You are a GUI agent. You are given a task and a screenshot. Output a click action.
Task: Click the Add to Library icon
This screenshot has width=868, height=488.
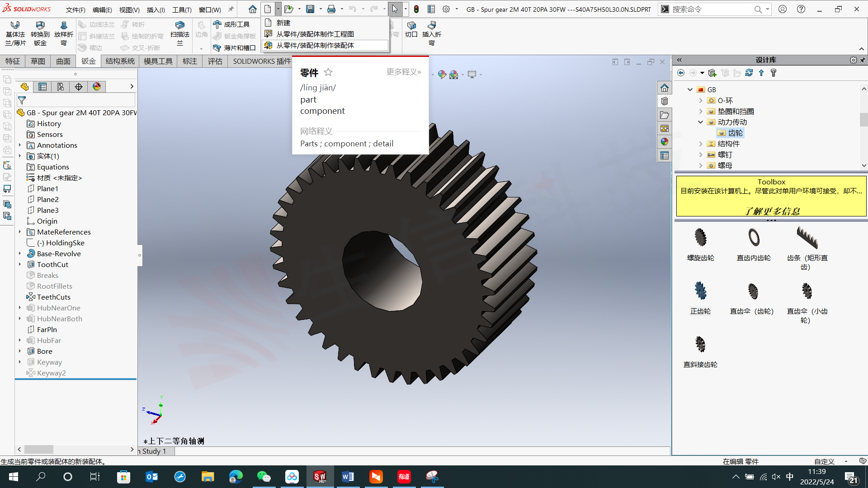tap(712, 73)
